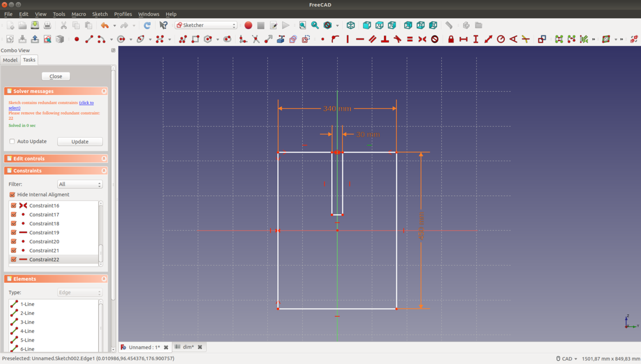641x364 pixels.
Task: Toggle the Constraint19 checkbox
Action: 14,233
